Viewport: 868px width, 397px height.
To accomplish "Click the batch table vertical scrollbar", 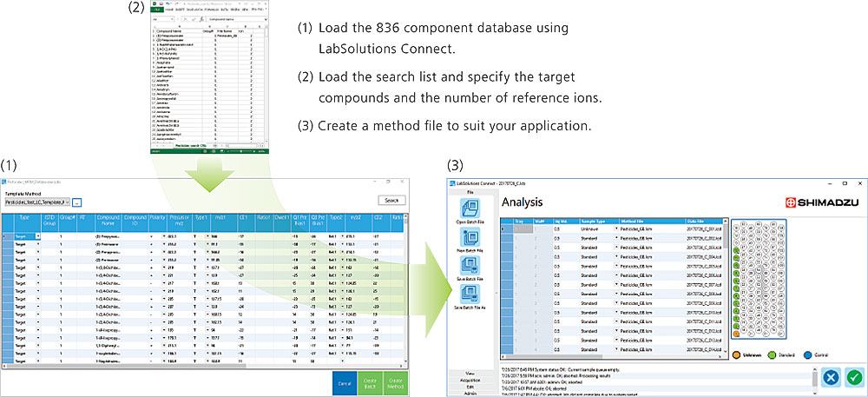I will click(726, 285).
